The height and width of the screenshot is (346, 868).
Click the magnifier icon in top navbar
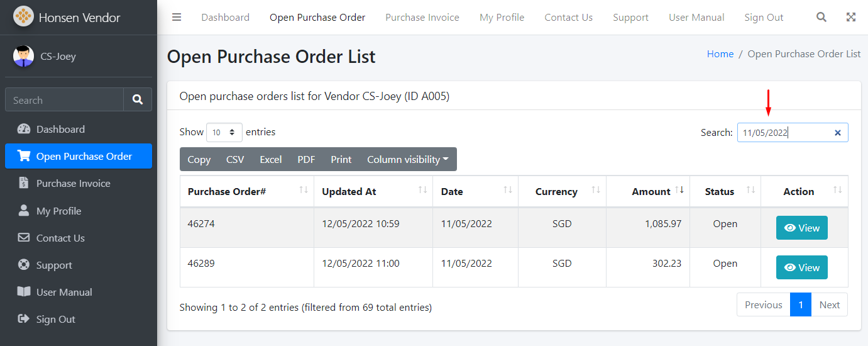(x=821, y=17)
